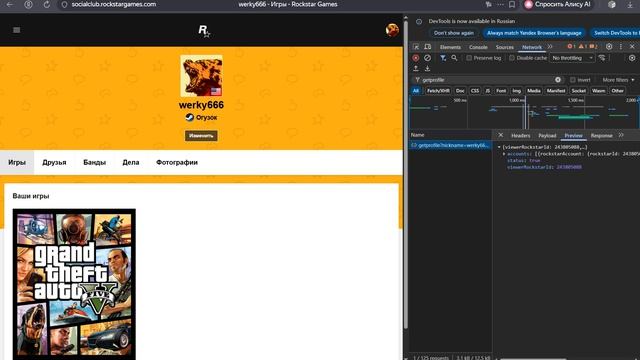This screenshot has width=640, height=360.
Task: Click export HAR download icon
Action: tap(427, 69)
